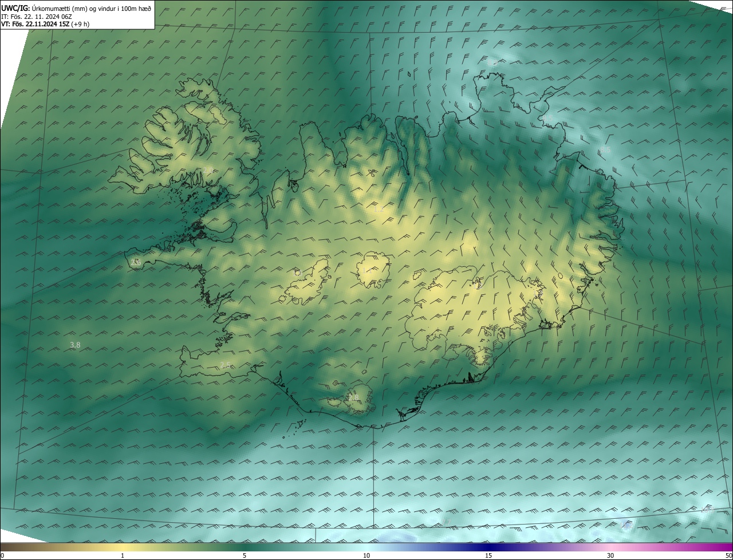Click the color scale tick label '10'
This screenshot has height=560, width=733.
366,556
